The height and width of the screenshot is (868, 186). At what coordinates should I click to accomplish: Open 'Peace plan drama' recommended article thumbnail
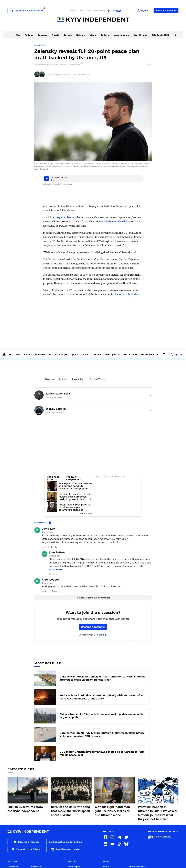52,486
